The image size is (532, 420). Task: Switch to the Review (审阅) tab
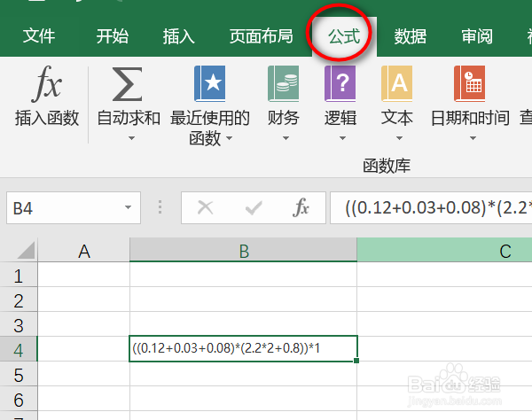(477, 36)
